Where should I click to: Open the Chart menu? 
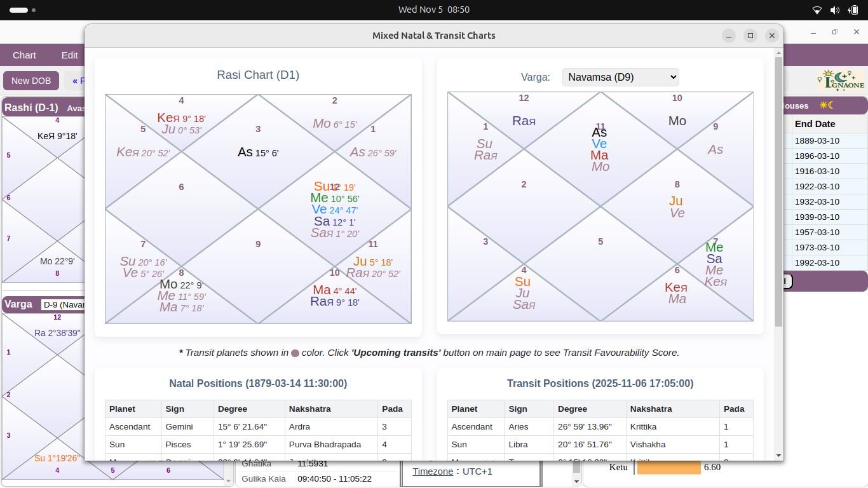[x=24, y=55]
